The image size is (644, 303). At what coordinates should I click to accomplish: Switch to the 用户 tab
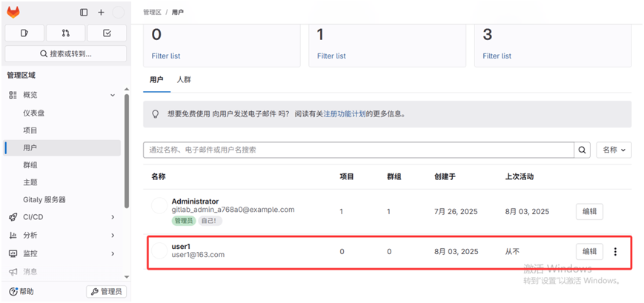click(x=156, y=80)
